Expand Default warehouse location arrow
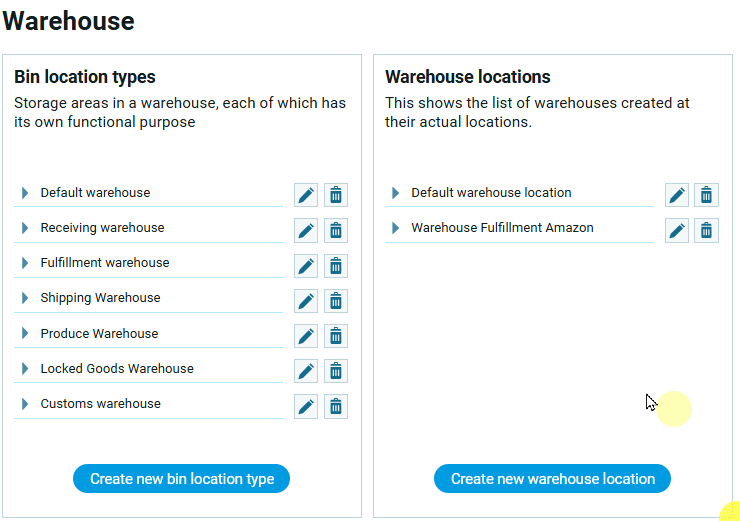Viewport: 740px width, 521px height. pyautogui.click(x=396, y=193)
